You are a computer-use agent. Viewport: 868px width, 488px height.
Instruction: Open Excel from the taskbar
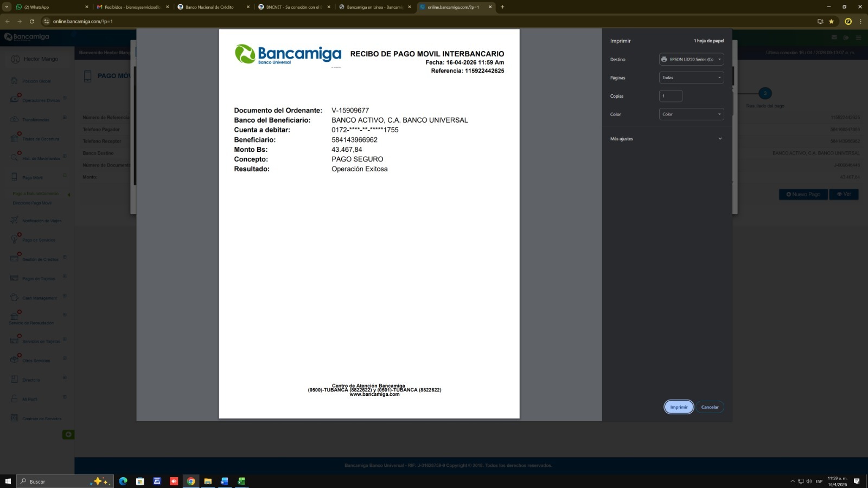[241, 481]
